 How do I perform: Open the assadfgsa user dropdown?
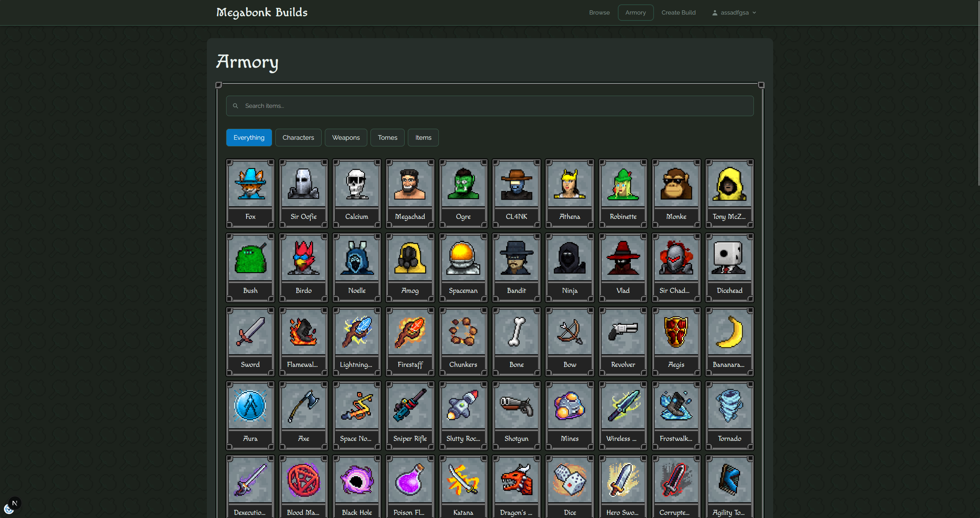(x=734, y=13)
